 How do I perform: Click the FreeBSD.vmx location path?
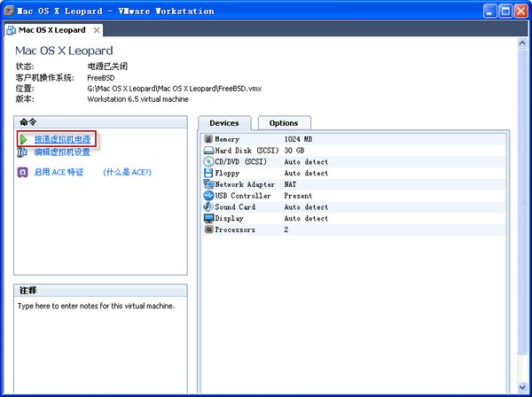[x=175, y=89]
